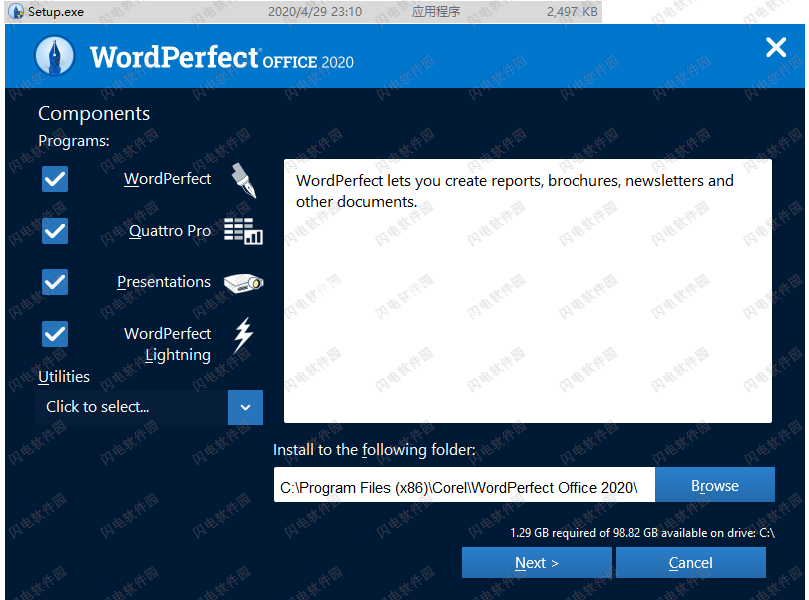
Task: Click Browse to choose install folder
Action: tap(715, 485)
